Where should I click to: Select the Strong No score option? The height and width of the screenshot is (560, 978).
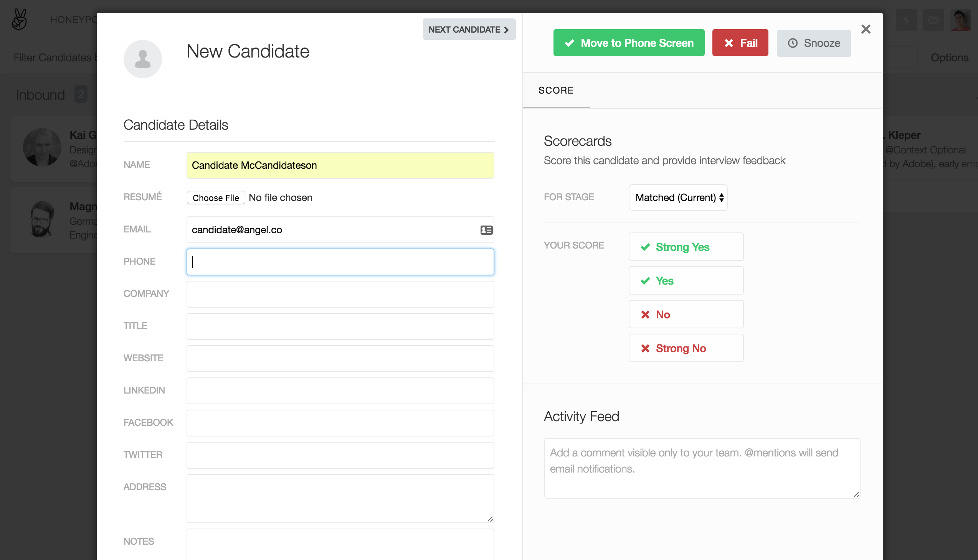686,348
